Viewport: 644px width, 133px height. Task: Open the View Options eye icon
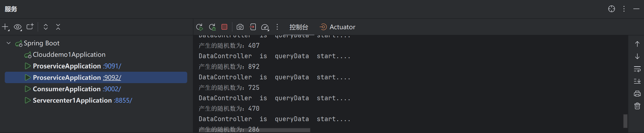18,27
